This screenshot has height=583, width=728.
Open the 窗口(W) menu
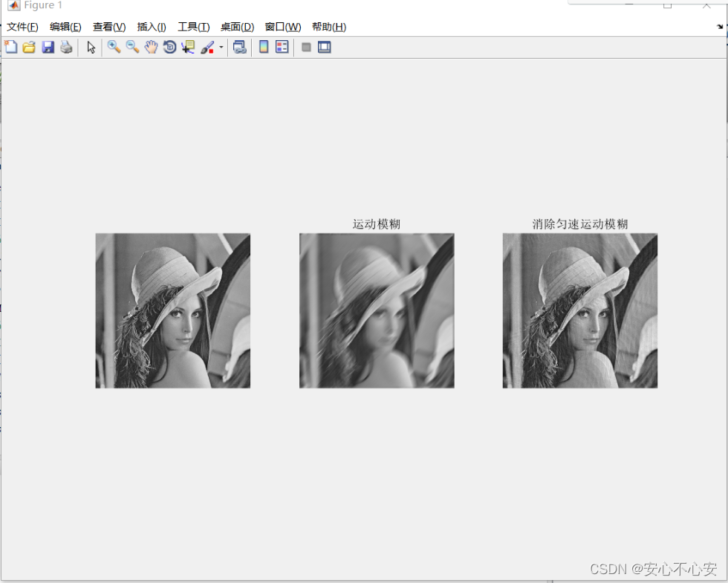(283, 27)
